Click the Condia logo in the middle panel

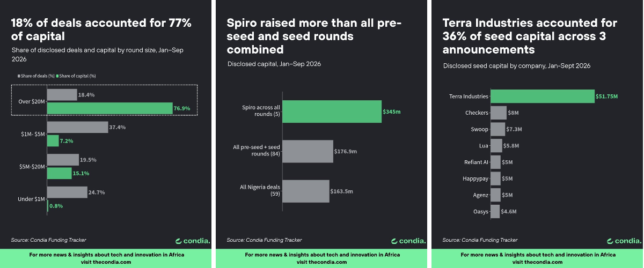408,241
